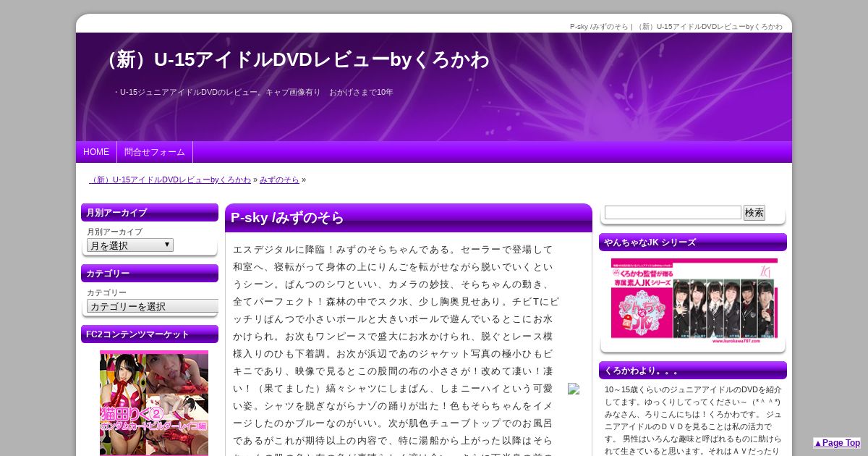The image size is (868, 456).
Task: Click the broken image placeholder in the article
Action: click(574, 389)
